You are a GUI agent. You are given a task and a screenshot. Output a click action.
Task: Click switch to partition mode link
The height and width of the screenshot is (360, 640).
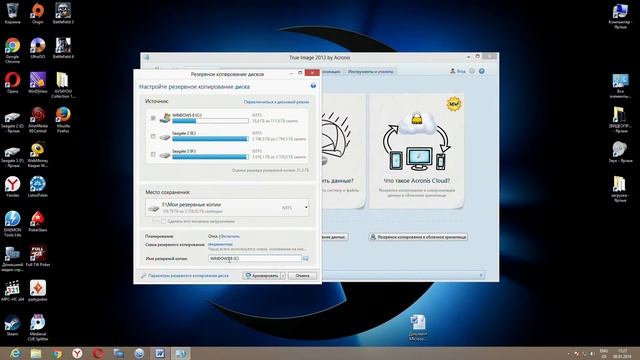click(x=276, y=102)
